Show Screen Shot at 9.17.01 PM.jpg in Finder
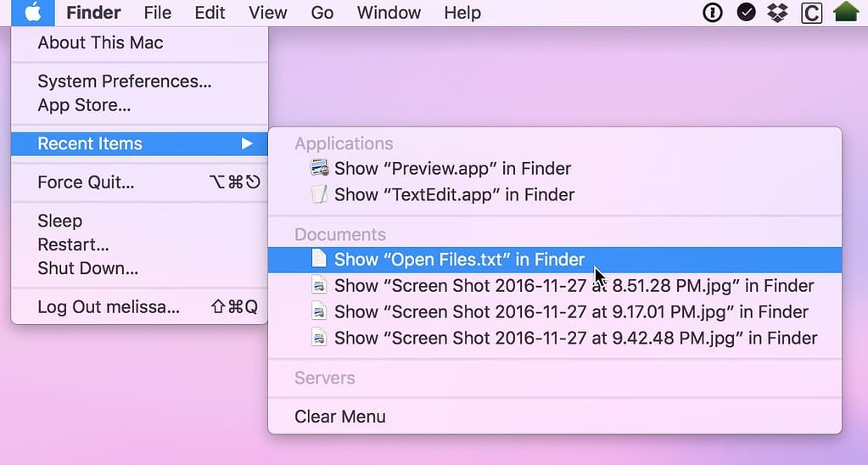The width and height of the screenshot is (868, 465). [571, 311]
